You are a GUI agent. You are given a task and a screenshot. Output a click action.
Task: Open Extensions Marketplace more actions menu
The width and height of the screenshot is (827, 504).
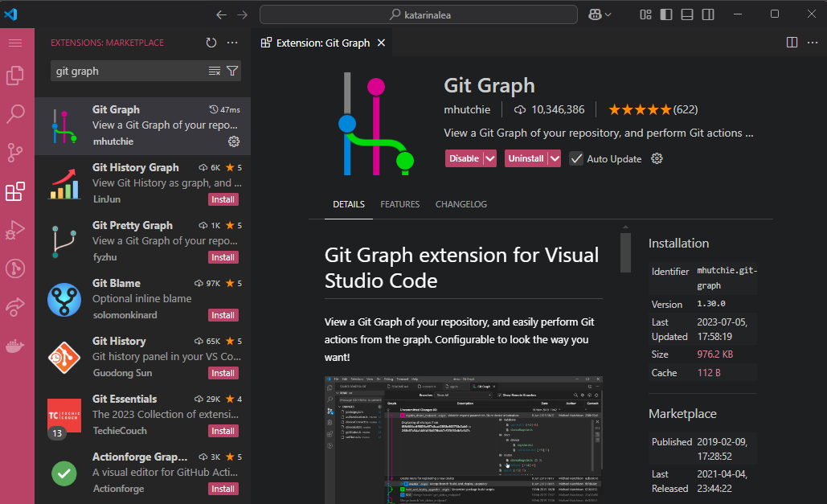[232, 43]
